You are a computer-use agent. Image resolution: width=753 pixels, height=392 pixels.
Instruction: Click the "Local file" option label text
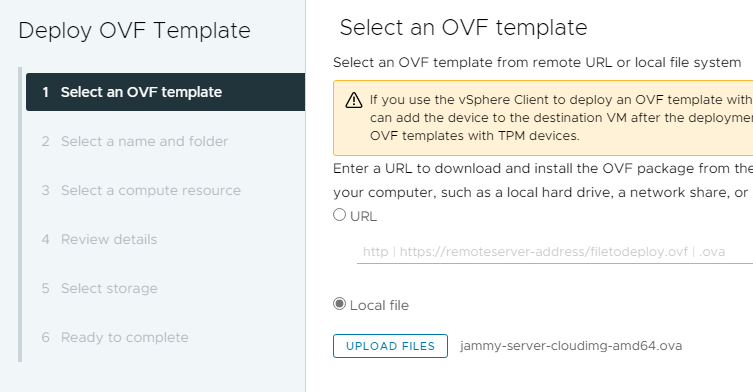coord(379,305)
